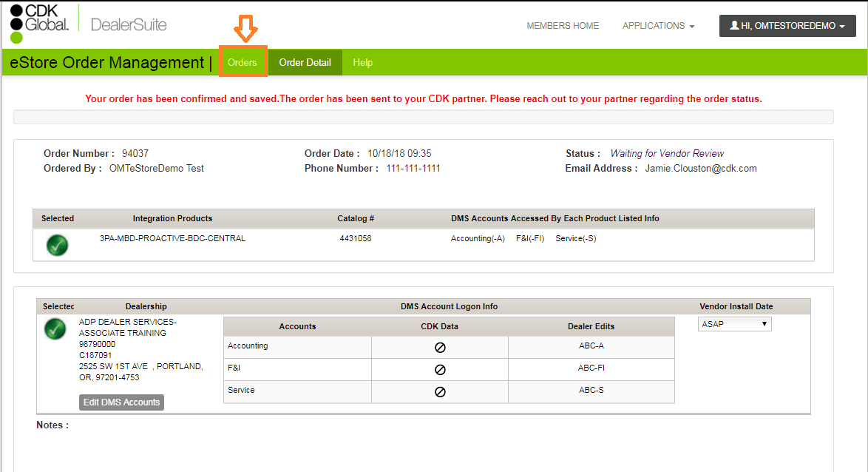Open the ASAP Vendor Install Date dropdown
868x472 pixels.
point(734,323)
